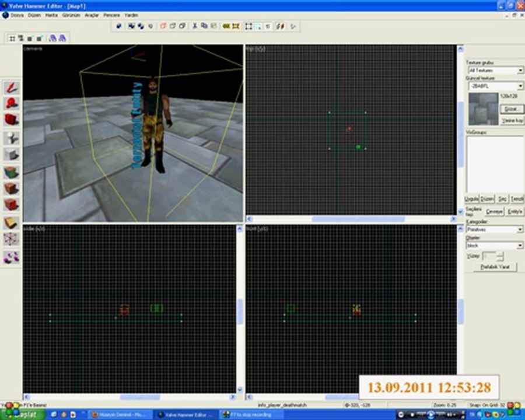Pick the Magnify tool in left toolbar
The image size is (525, 420).
[x=12, y=103]
